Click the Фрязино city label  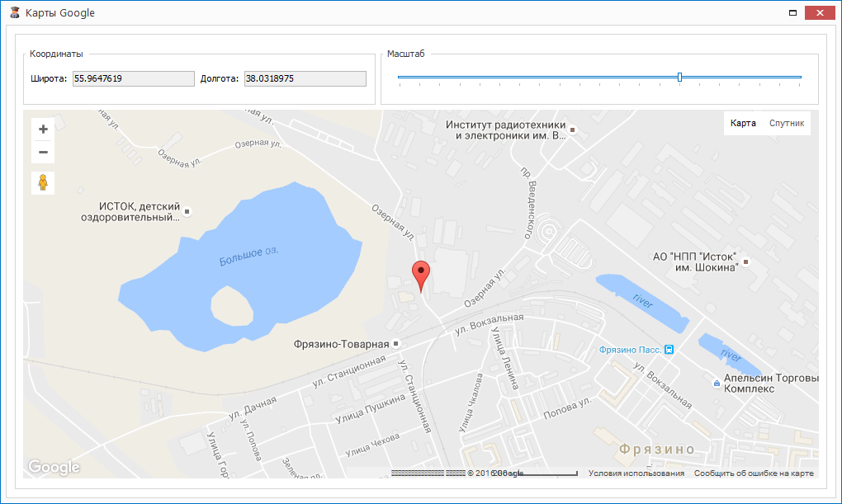[657, 450]
